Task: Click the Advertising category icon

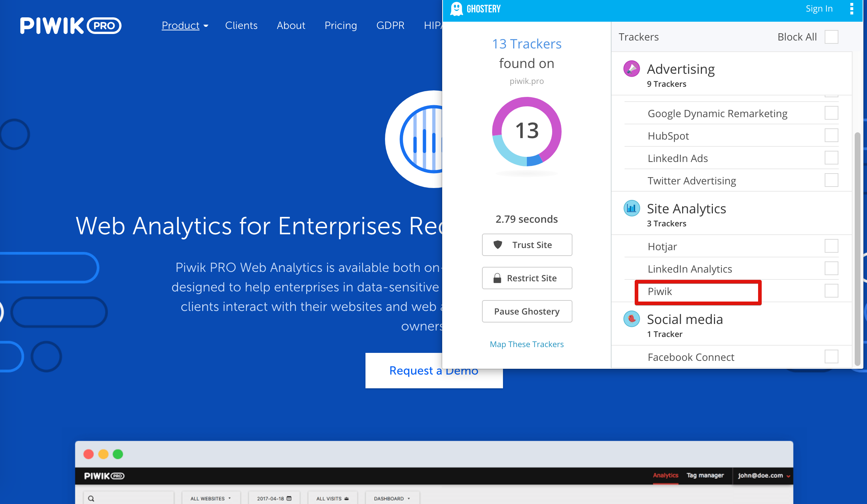Action: click(632, 68)
